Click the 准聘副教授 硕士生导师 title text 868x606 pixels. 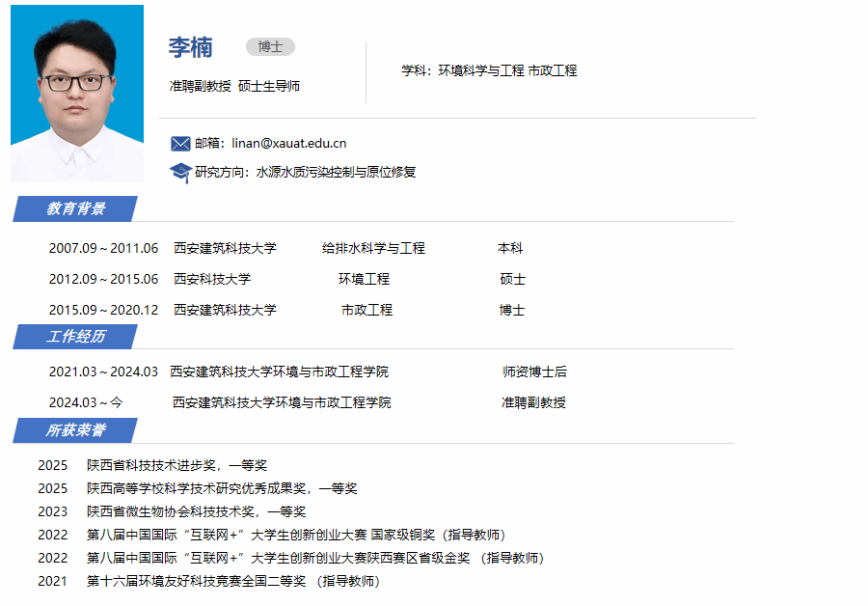pos(234,86)
